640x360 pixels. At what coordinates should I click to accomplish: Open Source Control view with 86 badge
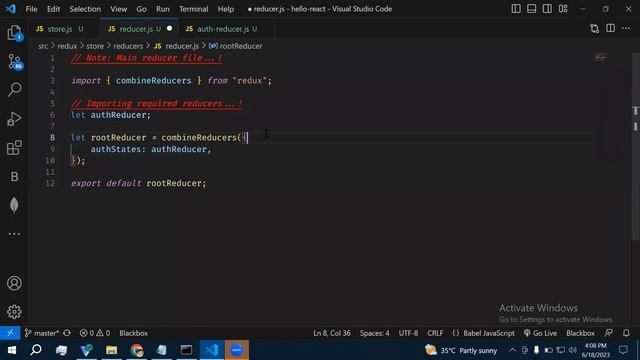14,62
